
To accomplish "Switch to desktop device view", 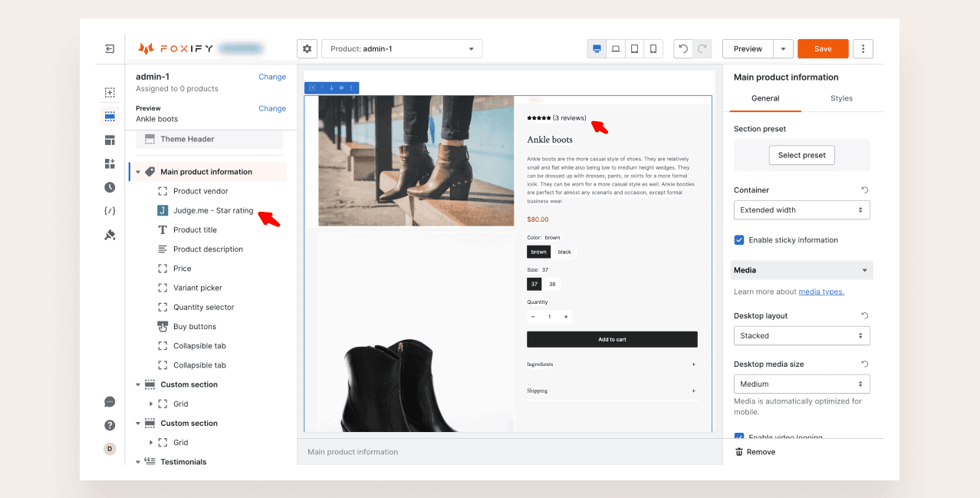I will (x=597, y=49).
